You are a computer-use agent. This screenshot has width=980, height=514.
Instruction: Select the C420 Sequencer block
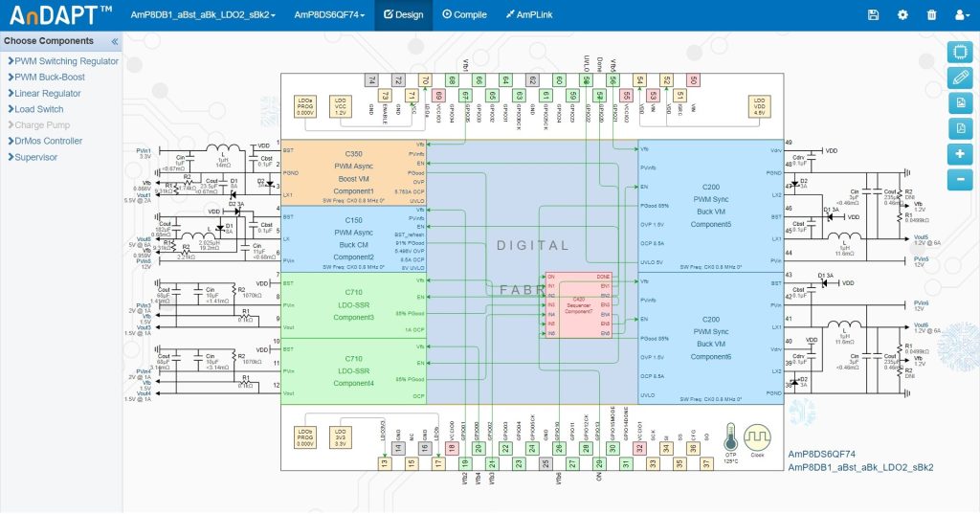click(x=579, y=305)
